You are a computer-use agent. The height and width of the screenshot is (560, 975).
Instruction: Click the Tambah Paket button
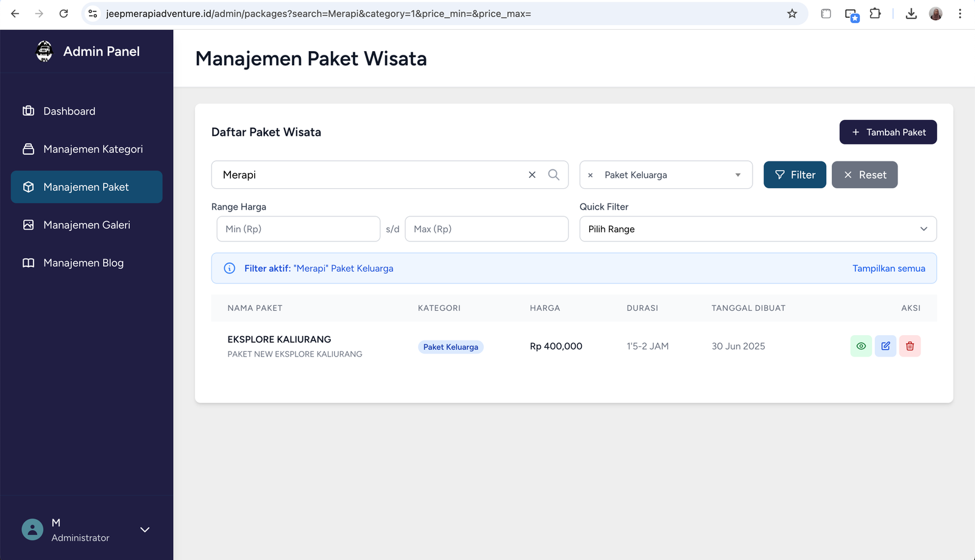(x=888, y=132)
